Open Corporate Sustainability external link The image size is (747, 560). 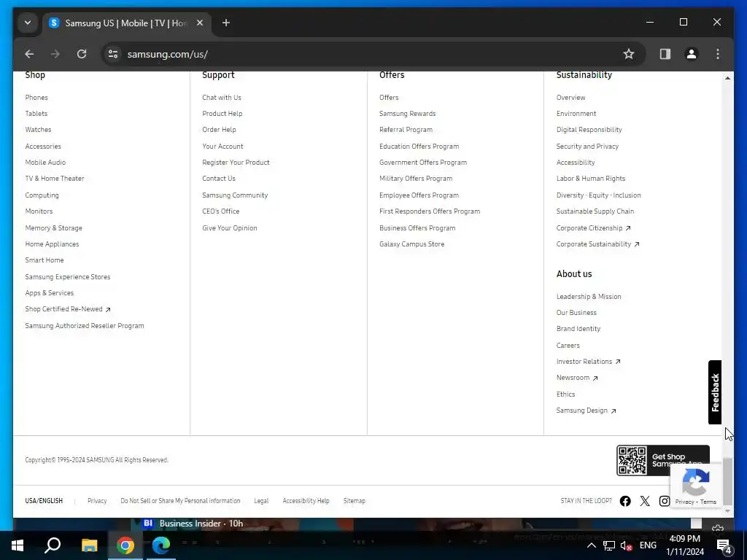(598, 244)
